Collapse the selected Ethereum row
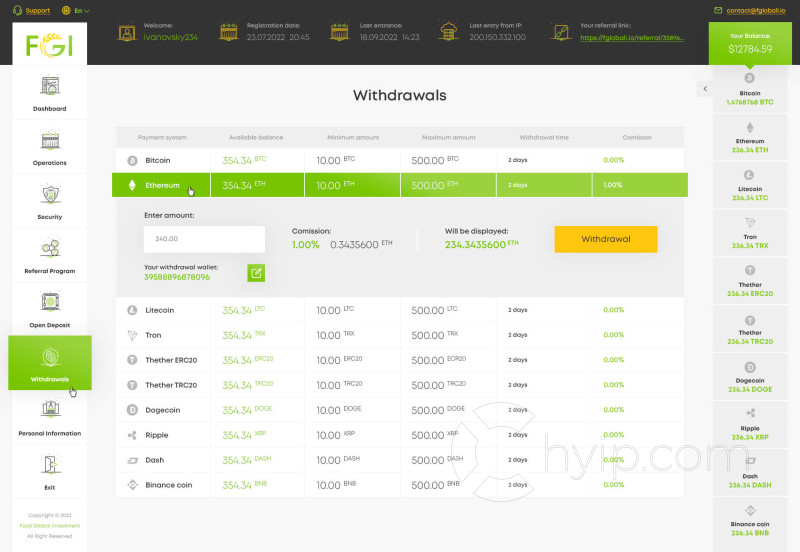This screenshot has height=552, width=800. (400, 185)
